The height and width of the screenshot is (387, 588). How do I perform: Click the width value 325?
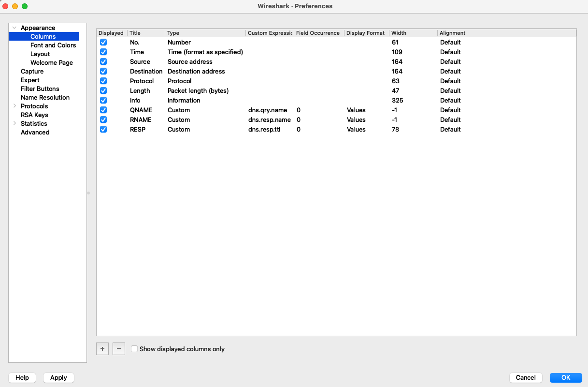[x=397, y=100]
